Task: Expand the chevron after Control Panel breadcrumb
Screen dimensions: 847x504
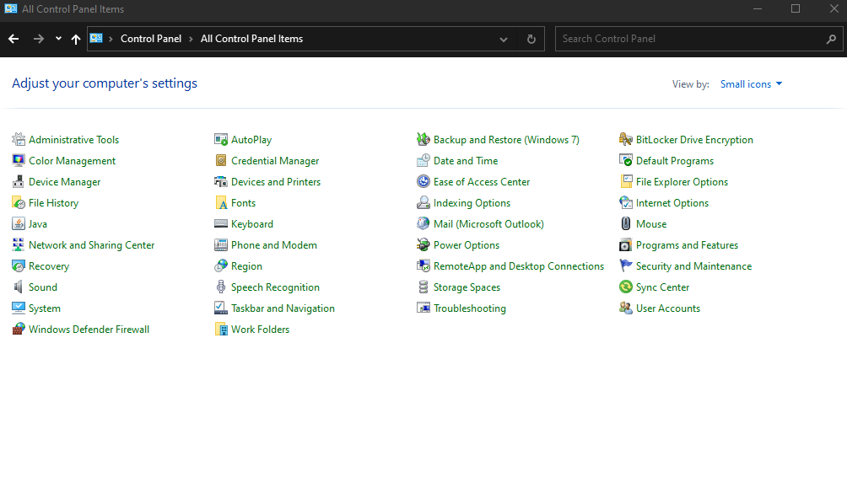Action: click(x=191, y=39)
